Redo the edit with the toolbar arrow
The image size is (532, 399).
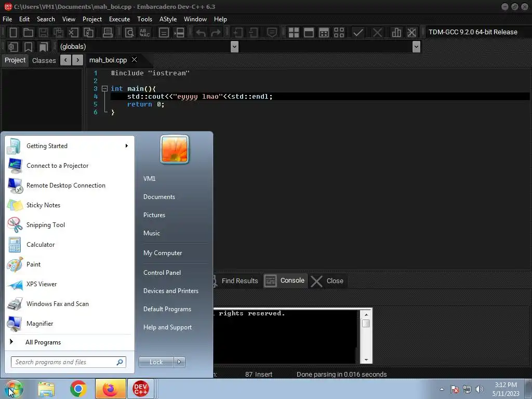click(x=216, y=33)
